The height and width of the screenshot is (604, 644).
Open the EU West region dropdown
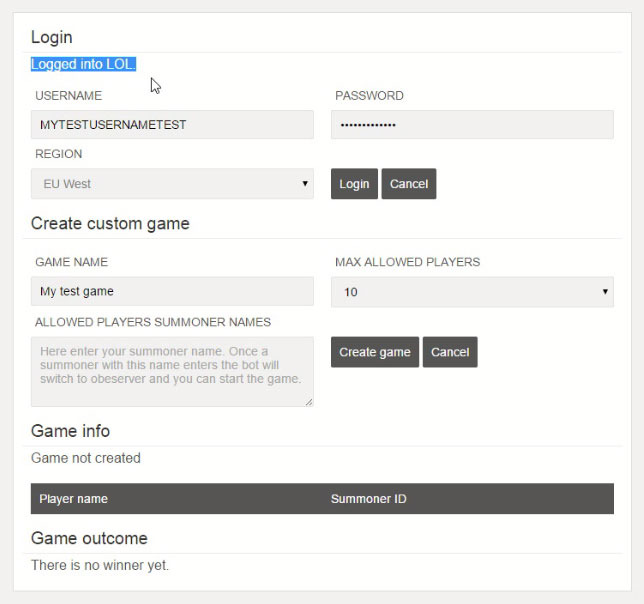[x=172, y=184]
